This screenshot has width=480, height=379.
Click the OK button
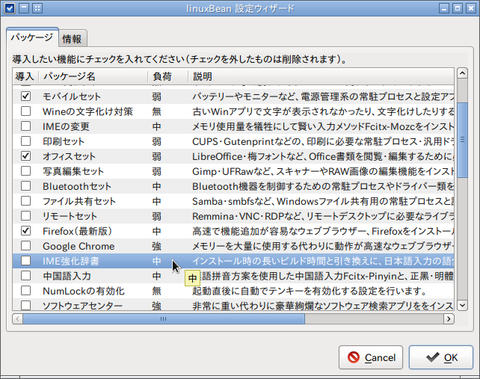click(x=441, y=358)
